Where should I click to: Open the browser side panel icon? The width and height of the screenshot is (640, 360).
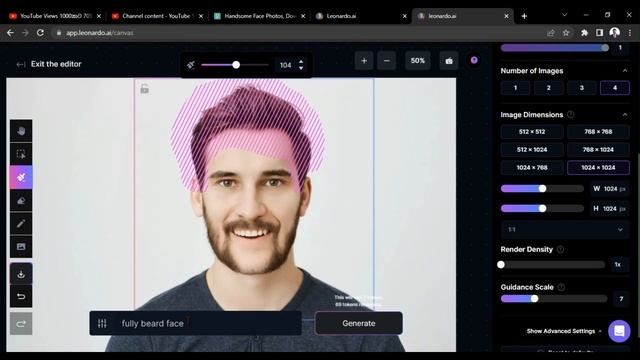coord(599,33)
